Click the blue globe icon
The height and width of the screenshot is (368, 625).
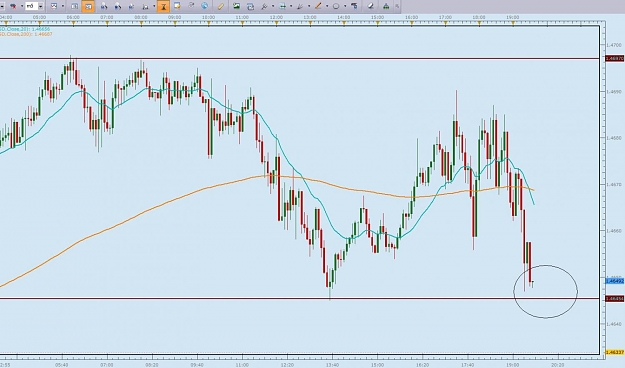point(204,6)
